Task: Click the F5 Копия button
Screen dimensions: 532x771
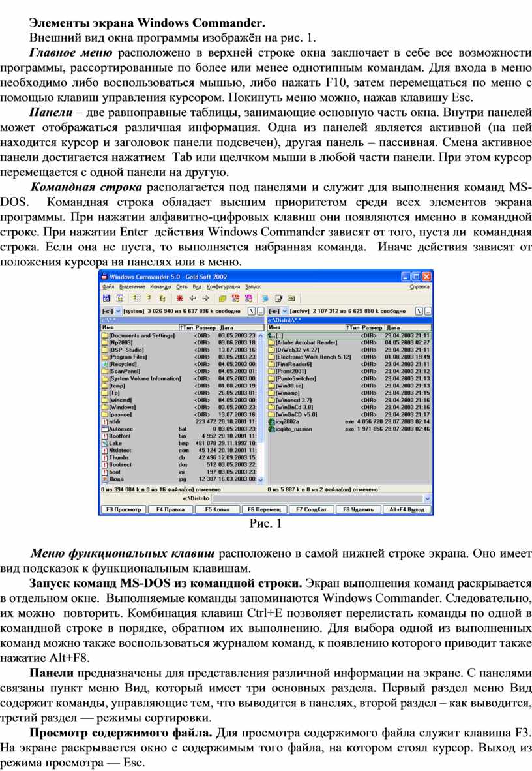Action: coord(217,509)
